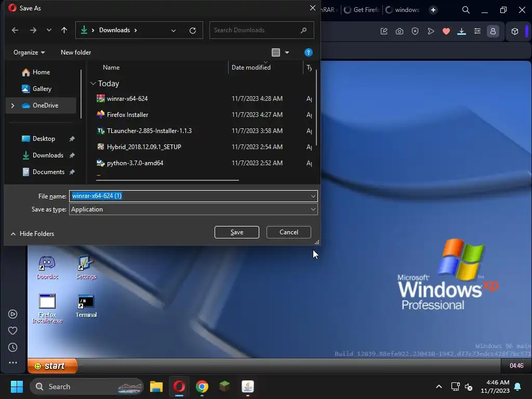The image size is (532, 399).
Task: Open Terminal desktop shortcut
Action: pyautogui.click(x=86, y=306)
